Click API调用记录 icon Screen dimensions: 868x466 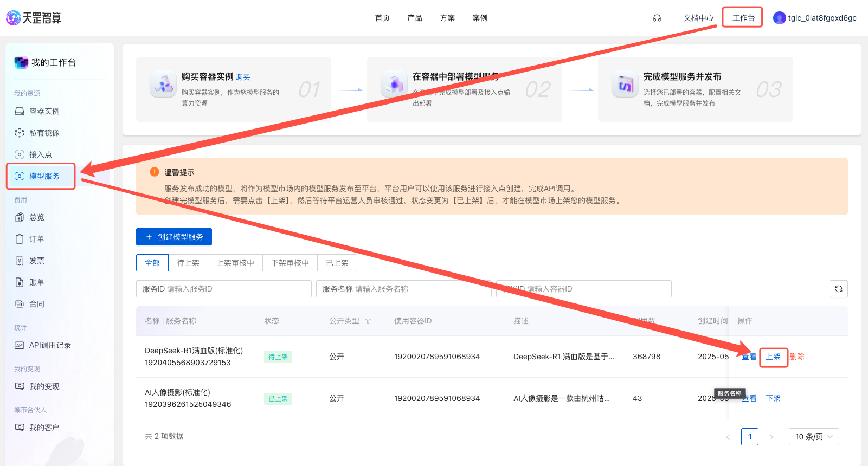click(x=20, y=345)
